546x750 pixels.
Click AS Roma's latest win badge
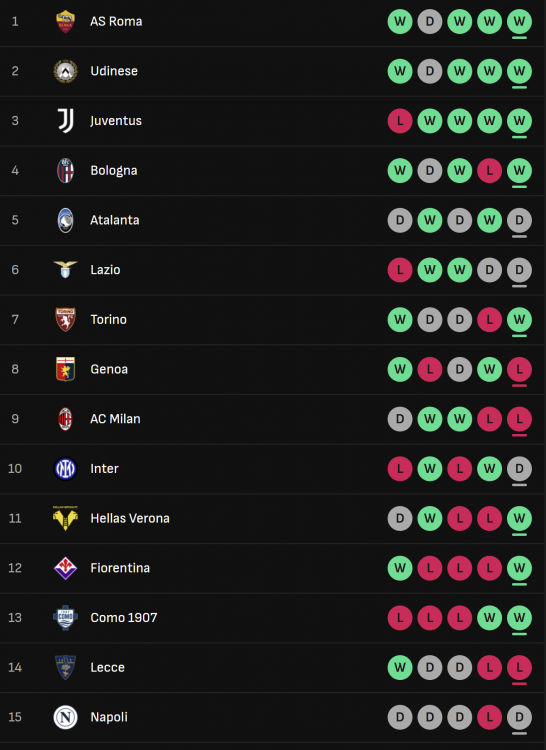point(519,22)
